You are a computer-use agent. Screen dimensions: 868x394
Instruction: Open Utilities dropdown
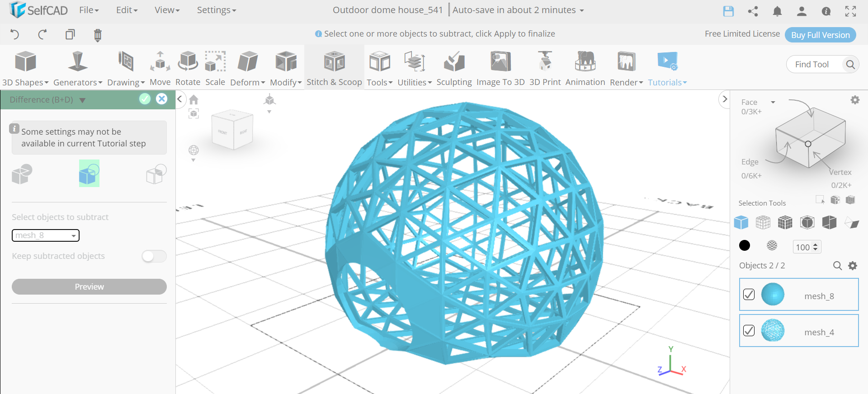click(x=415, y=68)
